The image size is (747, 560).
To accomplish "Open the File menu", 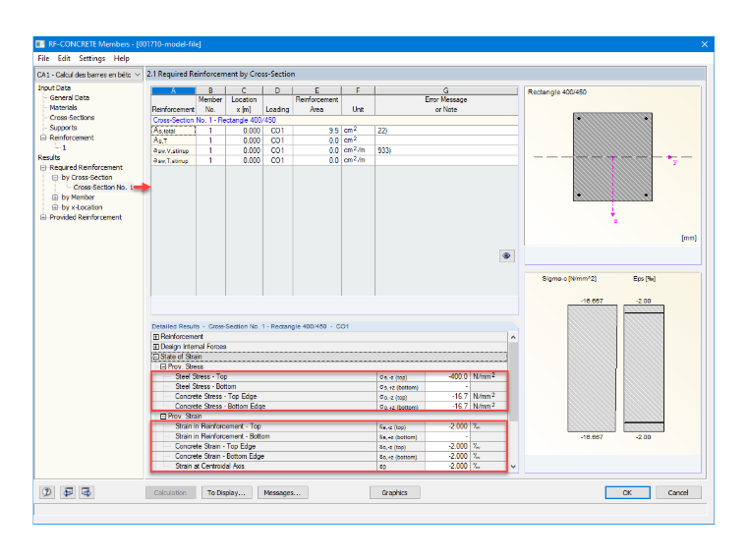I will click(x=43, y=58).
